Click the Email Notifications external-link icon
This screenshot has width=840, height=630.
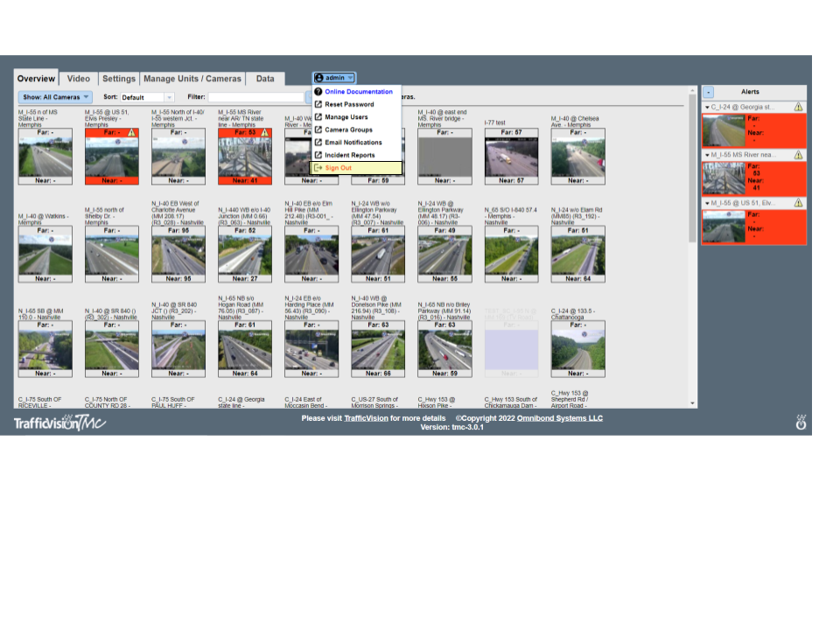pyautogui.click(x=318, y=142)
